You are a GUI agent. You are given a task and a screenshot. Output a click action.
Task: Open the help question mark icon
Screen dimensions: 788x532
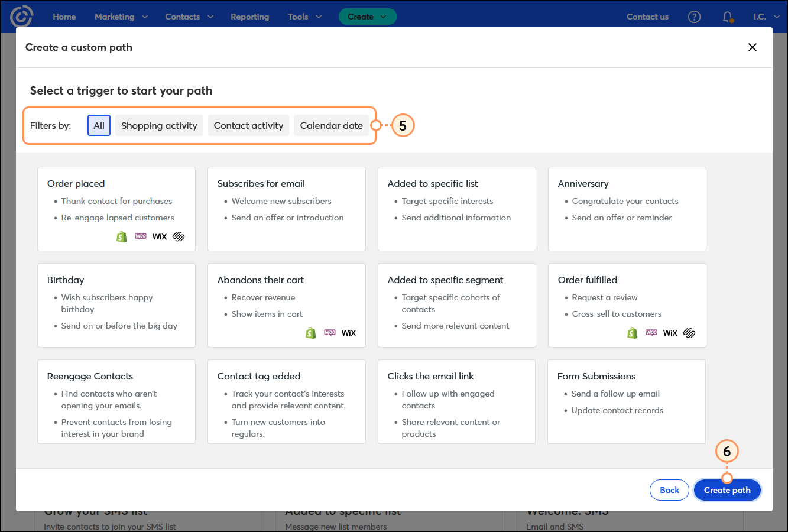(694, 17)
